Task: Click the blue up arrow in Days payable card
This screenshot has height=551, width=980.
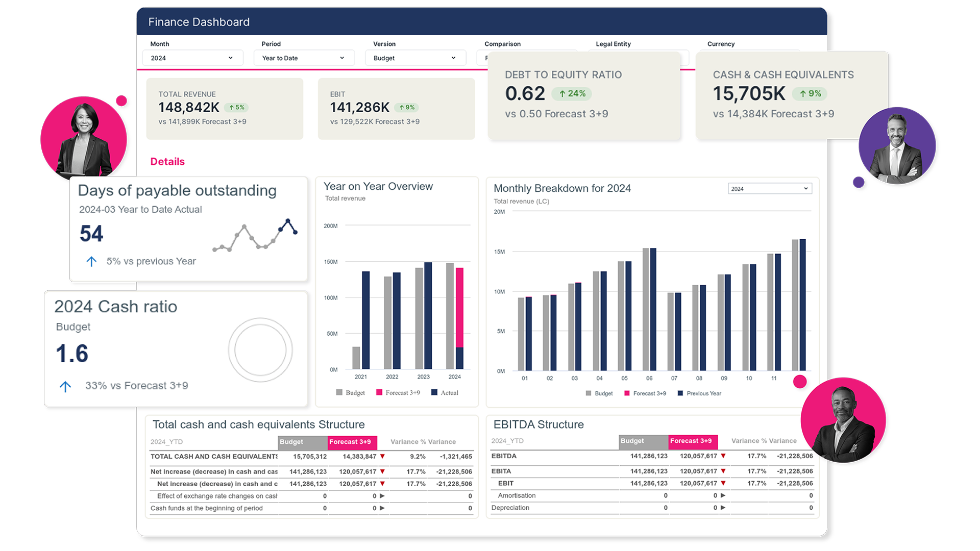Action: [x=91, y=262]
